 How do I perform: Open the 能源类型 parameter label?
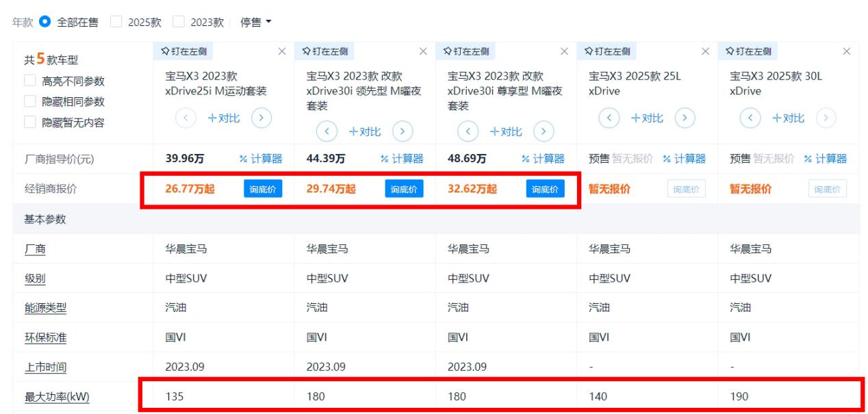45,307
